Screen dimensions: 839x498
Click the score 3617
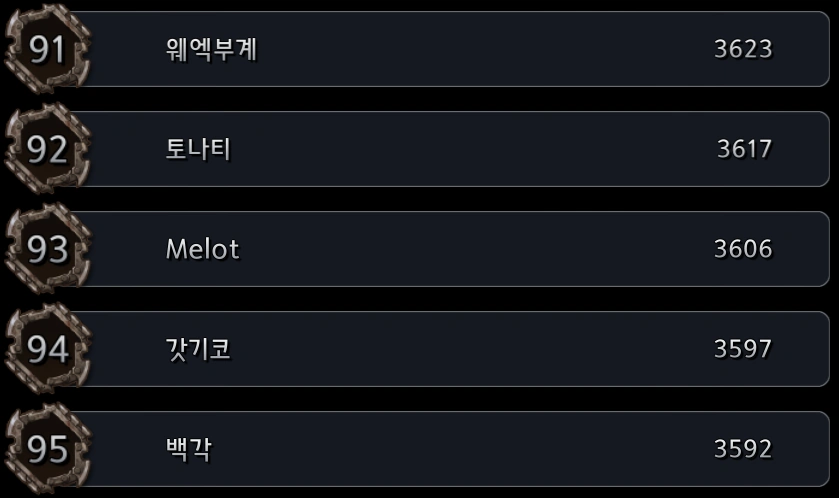[744, 149]
